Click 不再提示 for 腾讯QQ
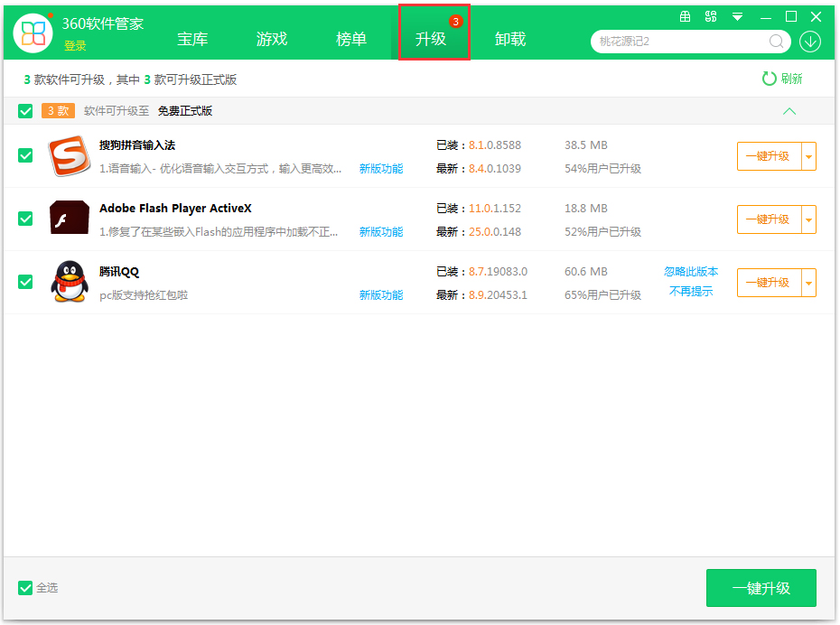The image size is (840, 625). coord(691,292)
